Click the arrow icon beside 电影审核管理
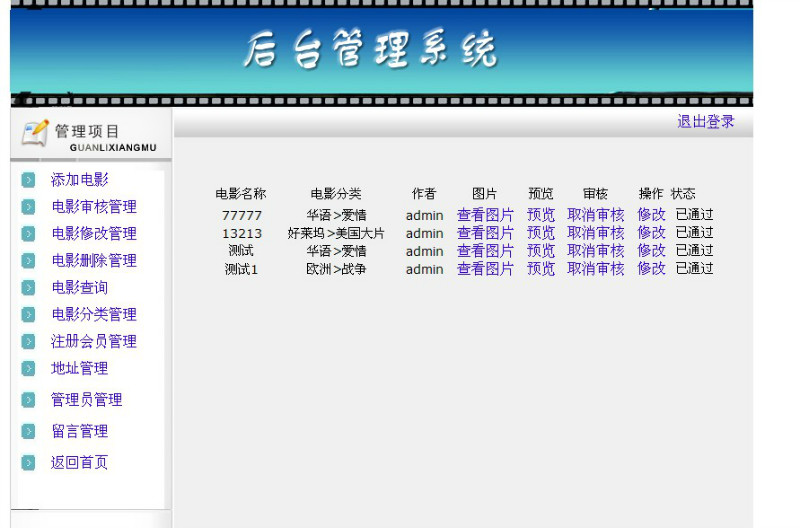Screen dimensions: 800x528 tap(28, 207)
